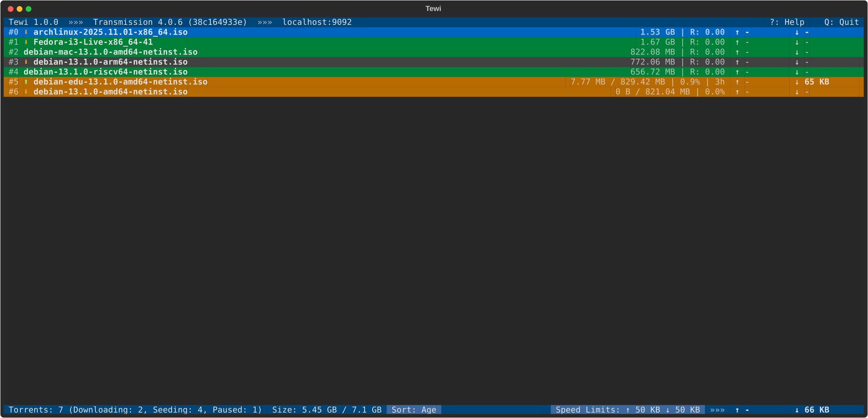The width and height of the screenshot is (868, 418).
Task: Click the Tewi window title
Action: 433,9
